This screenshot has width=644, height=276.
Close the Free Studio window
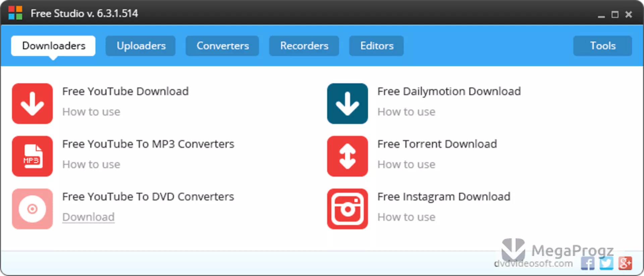coord(629,14)
